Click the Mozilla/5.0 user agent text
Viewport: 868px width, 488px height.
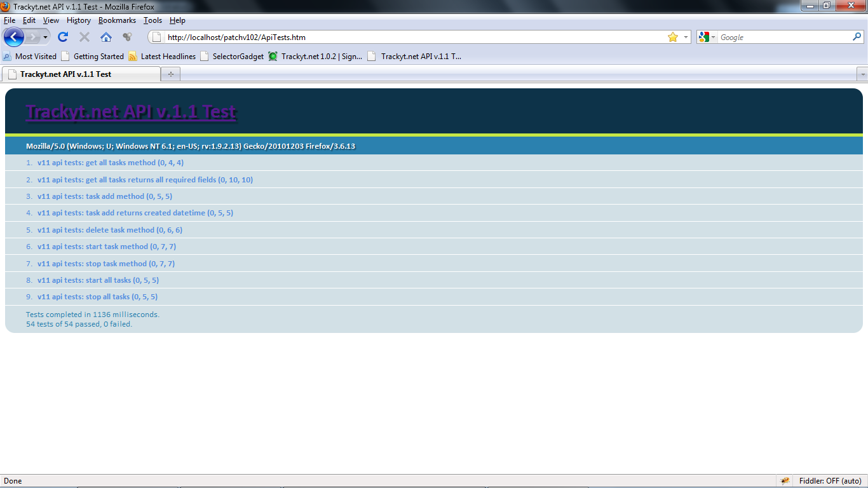pyautogui.click(x=191, y=146)
